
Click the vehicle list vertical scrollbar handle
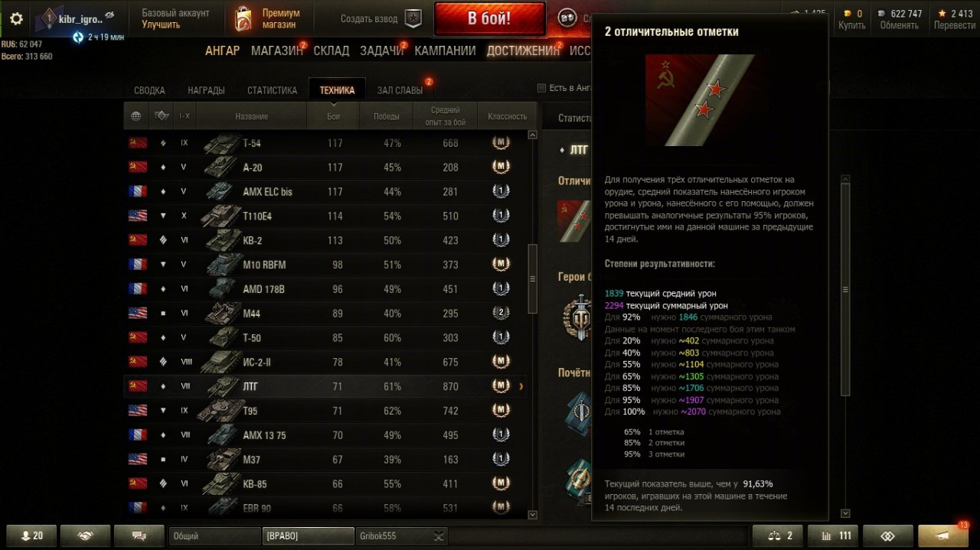click(x=533, y=278)
